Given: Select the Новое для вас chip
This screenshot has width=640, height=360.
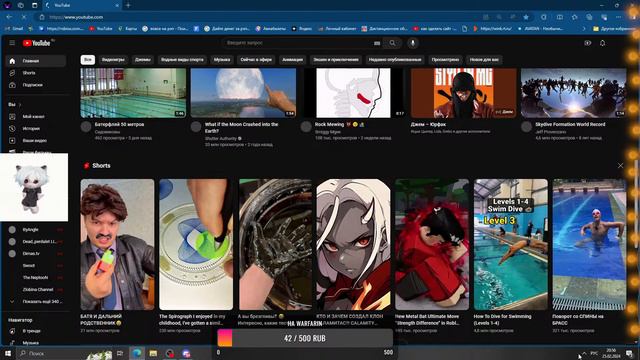Looking at the screenshot, I should coord(484,60).
